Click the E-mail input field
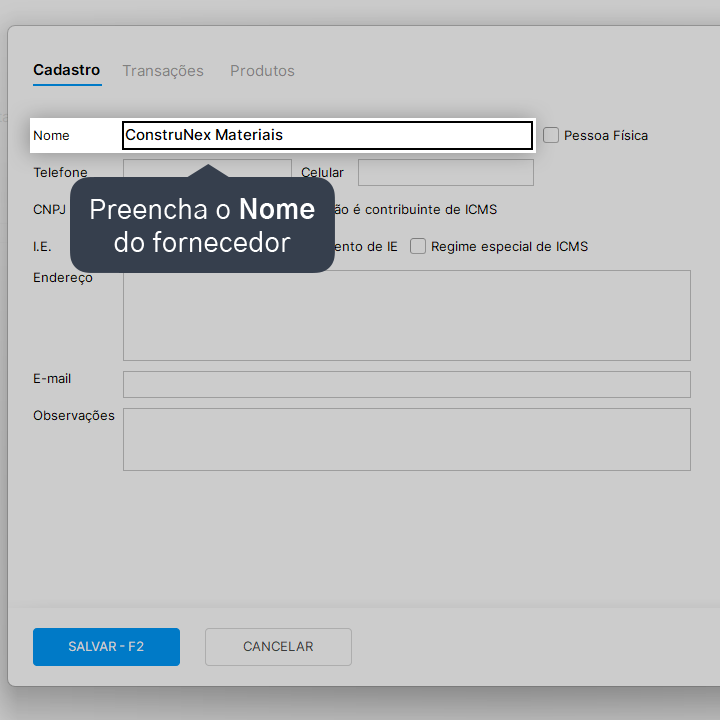 [x=406, y=384]
